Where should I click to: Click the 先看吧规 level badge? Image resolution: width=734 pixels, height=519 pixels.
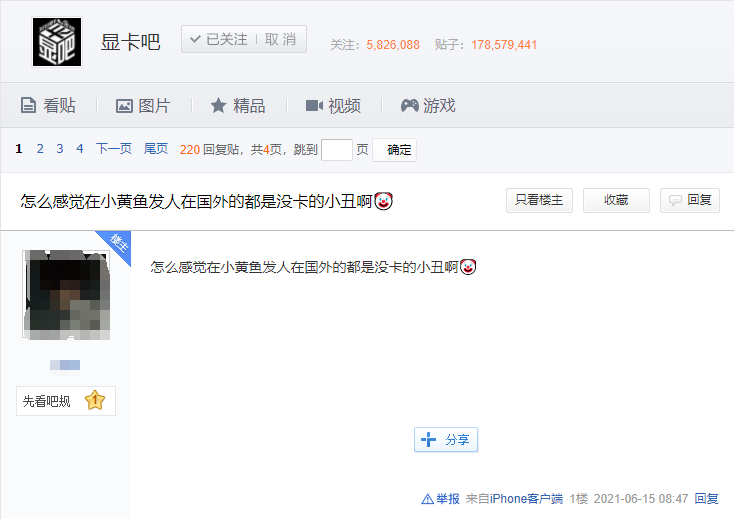pos(66,401)
